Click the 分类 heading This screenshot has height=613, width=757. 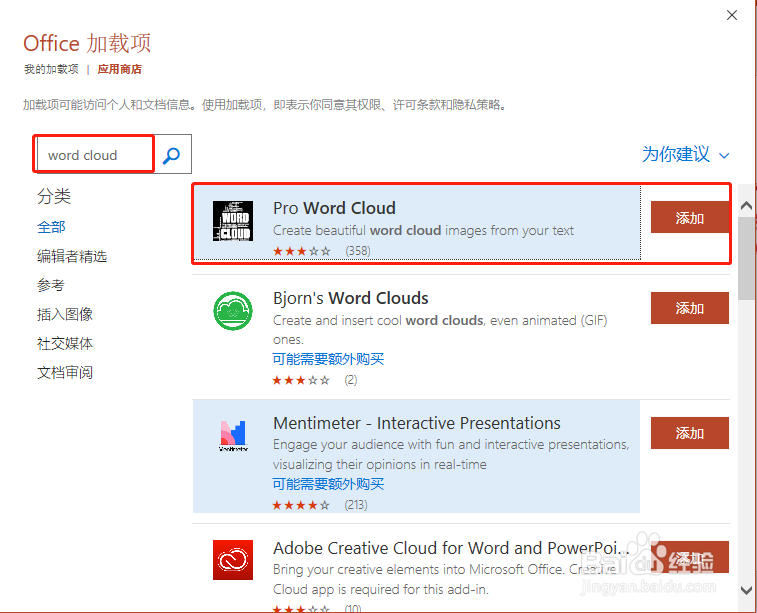coord(54,196)
